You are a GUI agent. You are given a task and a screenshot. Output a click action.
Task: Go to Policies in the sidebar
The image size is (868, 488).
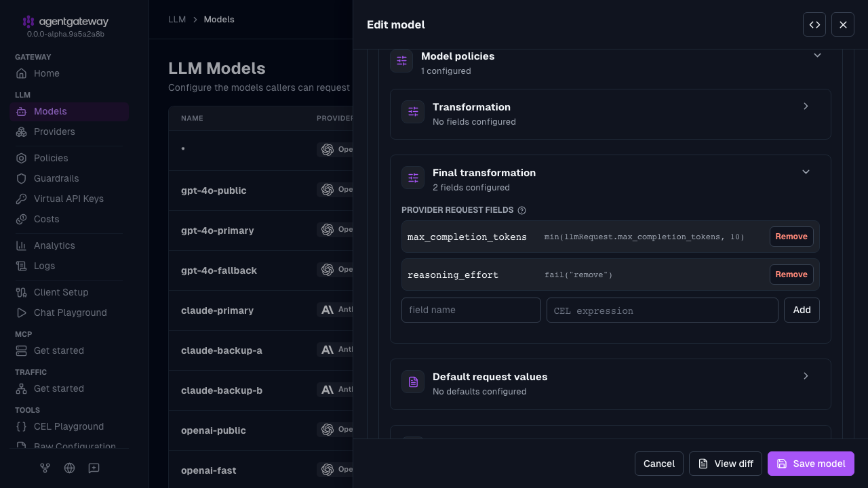69,158
